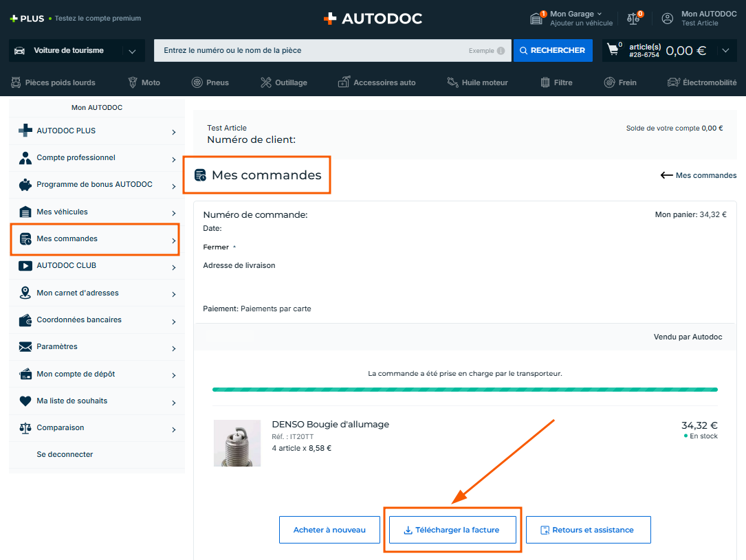The width and height of the screenshot is (746, 560).
Task: Select the Pneus tire category icon
Action: (197, 82)
